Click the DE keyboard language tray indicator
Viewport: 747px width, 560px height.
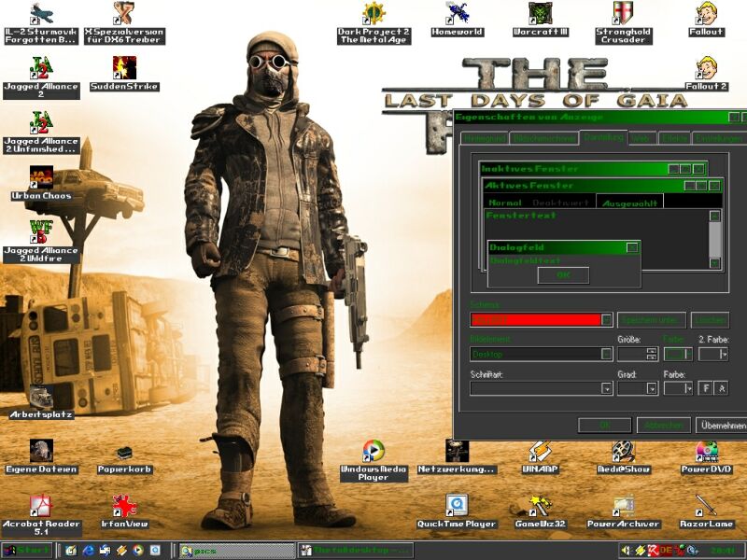tap(666, 551)
